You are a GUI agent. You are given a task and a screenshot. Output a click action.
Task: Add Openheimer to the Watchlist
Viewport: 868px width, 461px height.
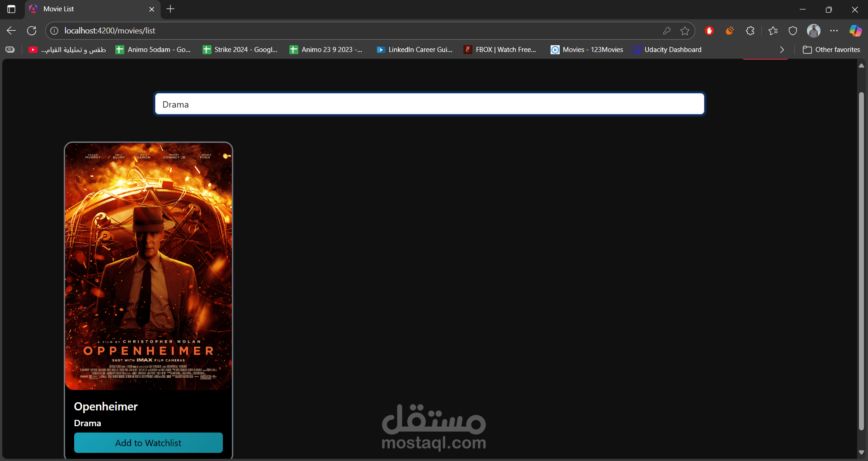[x=148, y=443]
